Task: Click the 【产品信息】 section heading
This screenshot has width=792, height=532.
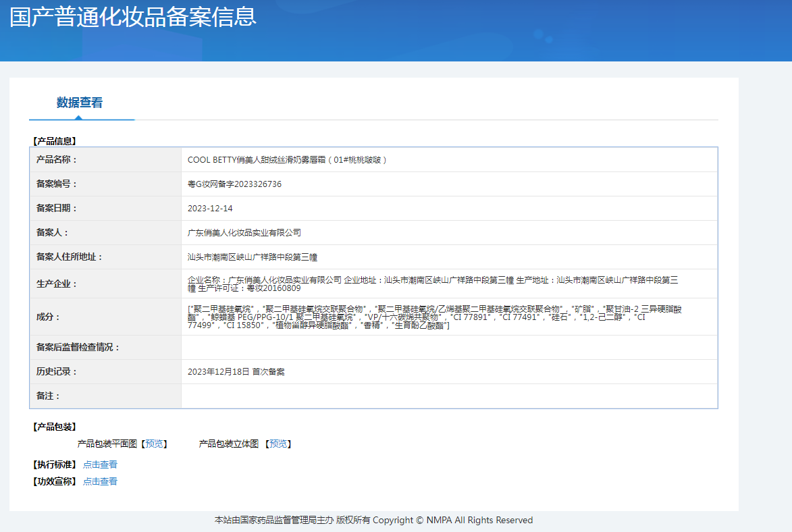Action: [55, 141]
